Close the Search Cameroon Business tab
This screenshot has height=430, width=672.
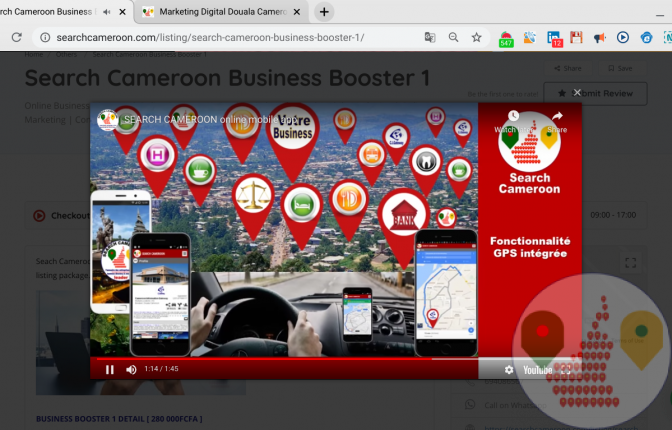pos(123,12)
